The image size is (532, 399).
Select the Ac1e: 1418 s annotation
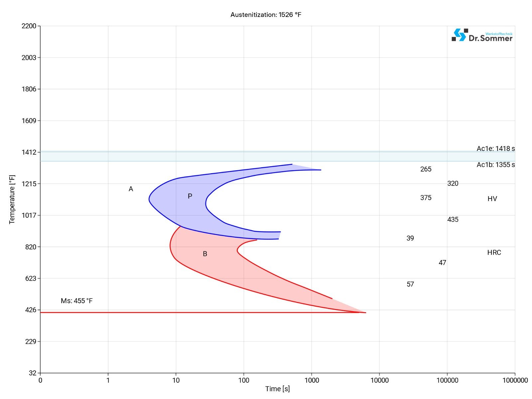(496, 149)
